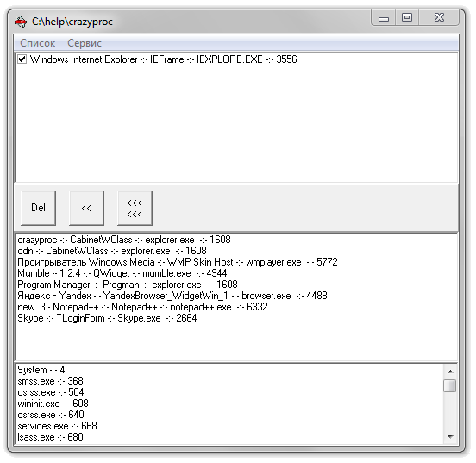Click the double-arrow << button

(86, 208)
